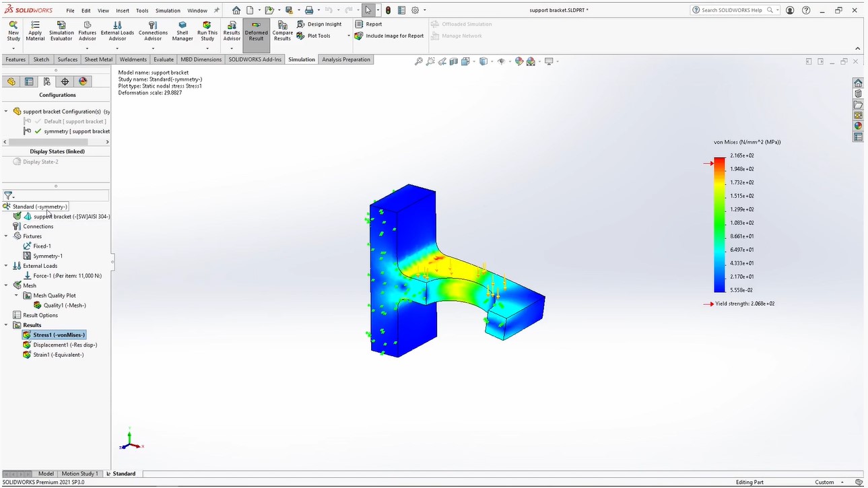Open the Simulation menu
Image resolution: width=868 pixels, height=488 pixels.
pos(168,11)
